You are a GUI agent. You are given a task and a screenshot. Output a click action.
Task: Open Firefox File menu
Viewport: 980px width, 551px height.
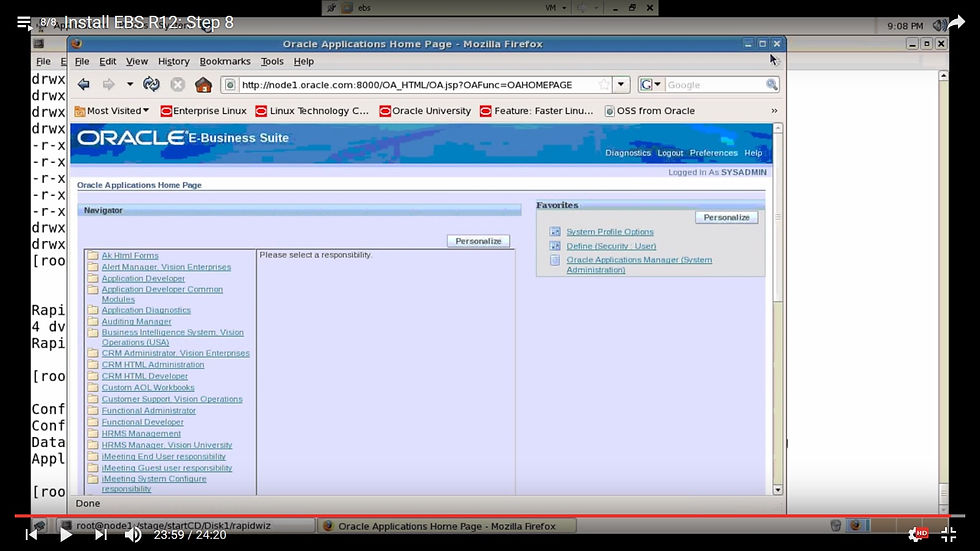click(82, 61)
